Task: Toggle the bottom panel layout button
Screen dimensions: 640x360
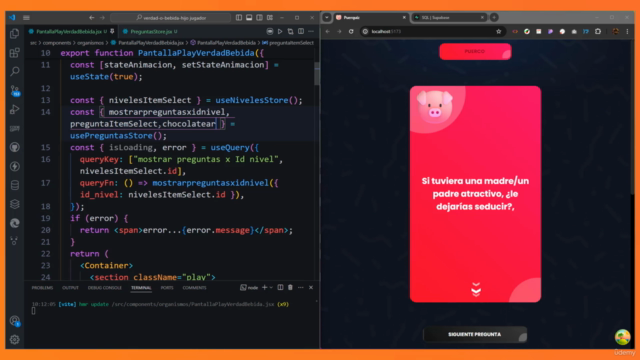Action: (249, 18)
